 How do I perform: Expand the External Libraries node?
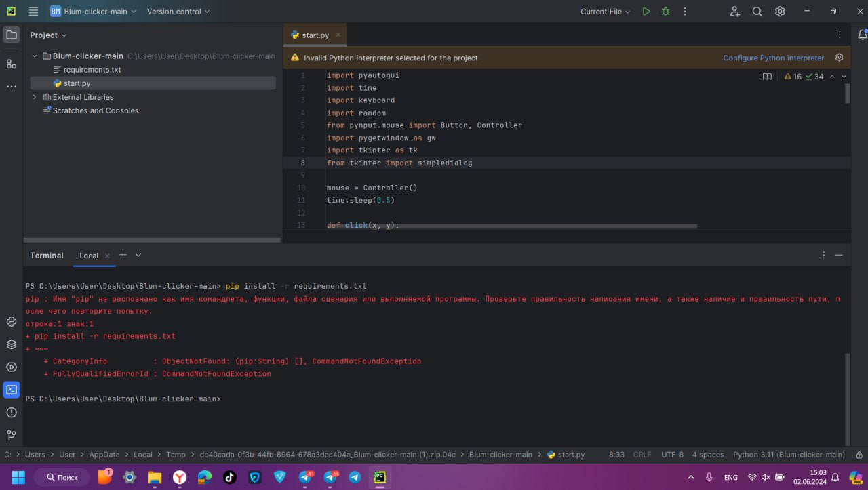pyautogui.click(x=35, y=97)
